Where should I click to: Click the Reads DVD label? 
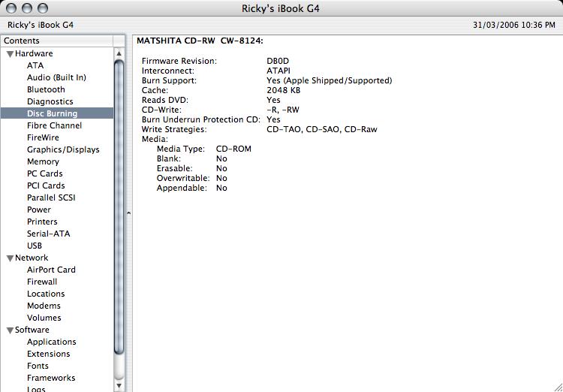[x=165, y=100]
